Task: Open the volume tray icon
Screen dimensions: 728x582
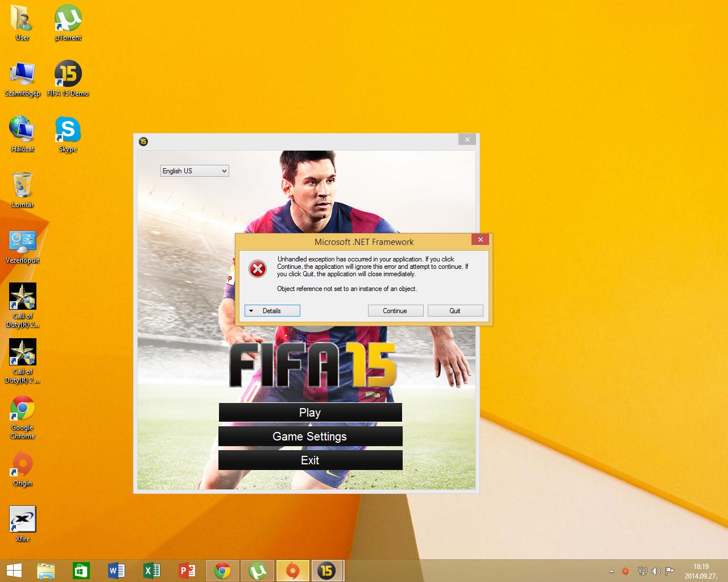Action: (656, 571)
